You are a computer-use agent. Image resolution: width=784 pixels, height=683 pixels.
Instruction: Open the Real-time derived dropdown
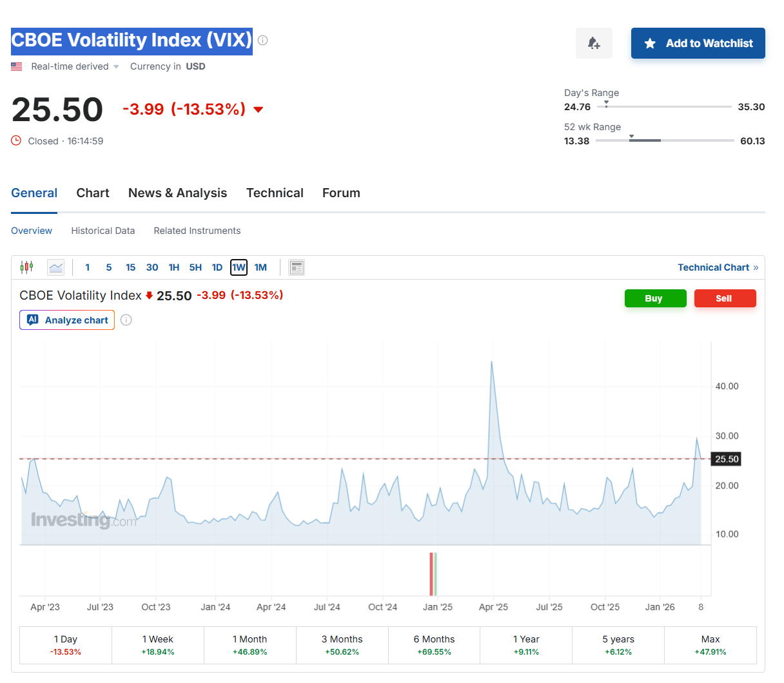click(75, 66)
